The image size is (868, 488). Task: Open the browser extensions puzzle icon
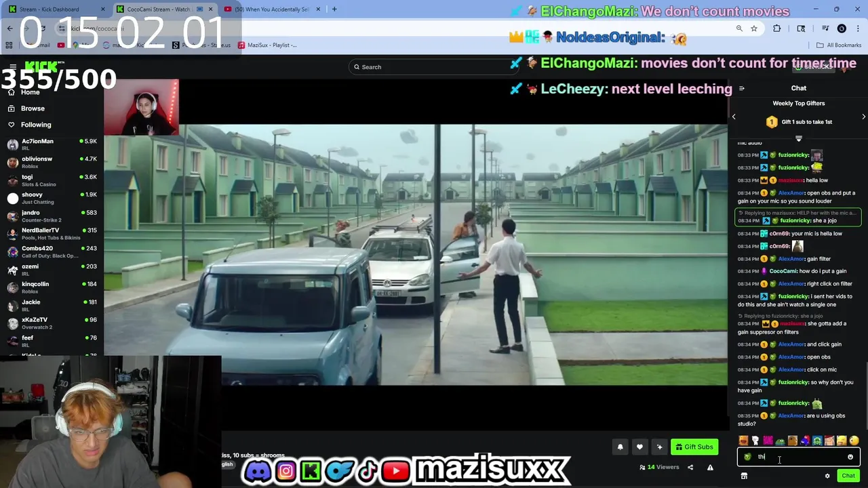(x=777, y=28)
